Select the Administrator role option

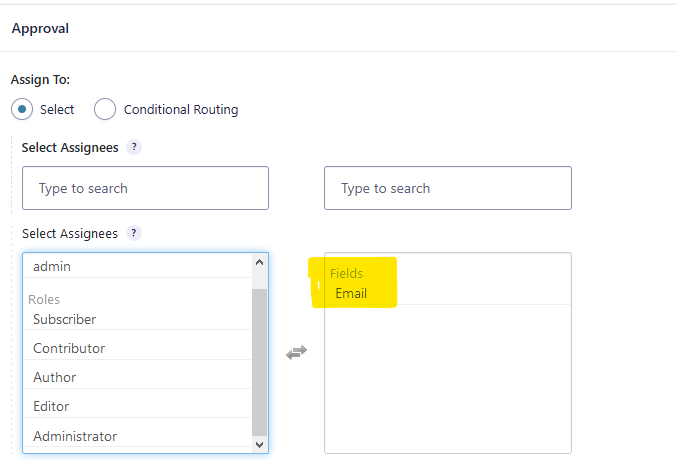click(75, 436)
